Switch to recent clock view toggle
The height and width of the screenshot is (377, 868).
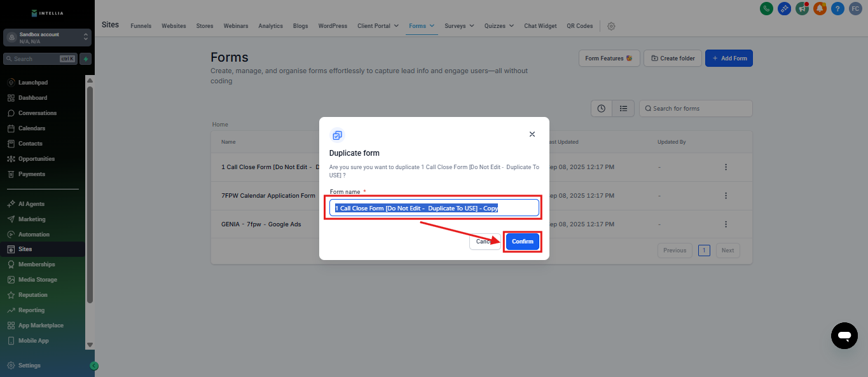[x=602, y=109]
